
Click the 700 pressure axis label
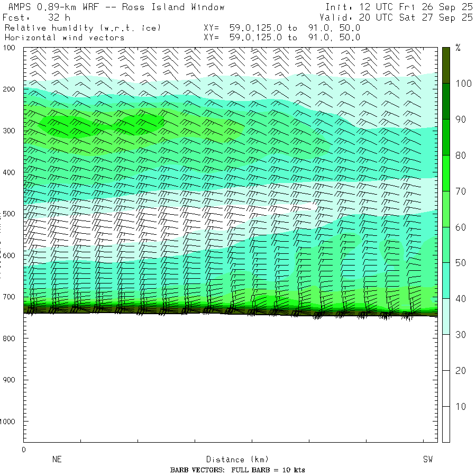tap(9, 297)
